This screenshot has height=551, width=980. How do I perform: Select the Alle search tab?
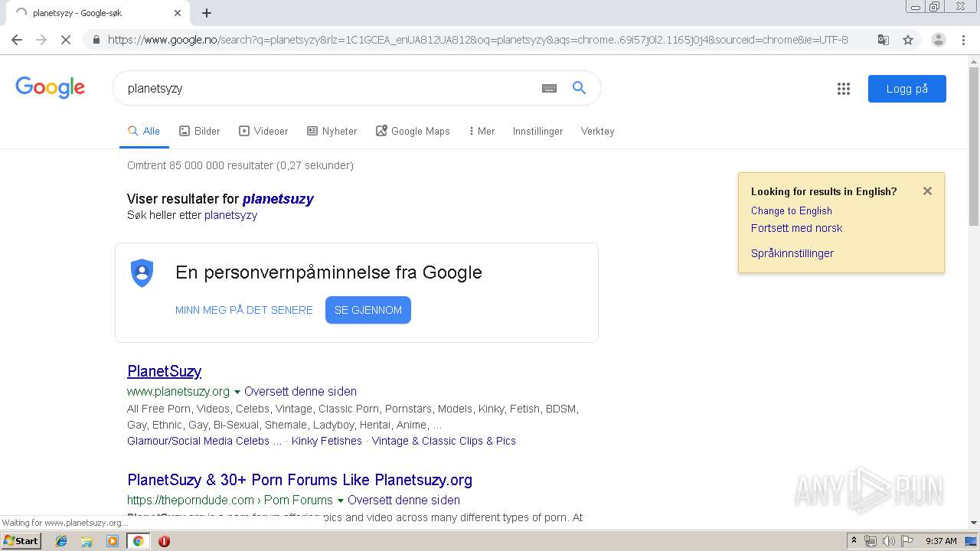click(x=144, y=131)
